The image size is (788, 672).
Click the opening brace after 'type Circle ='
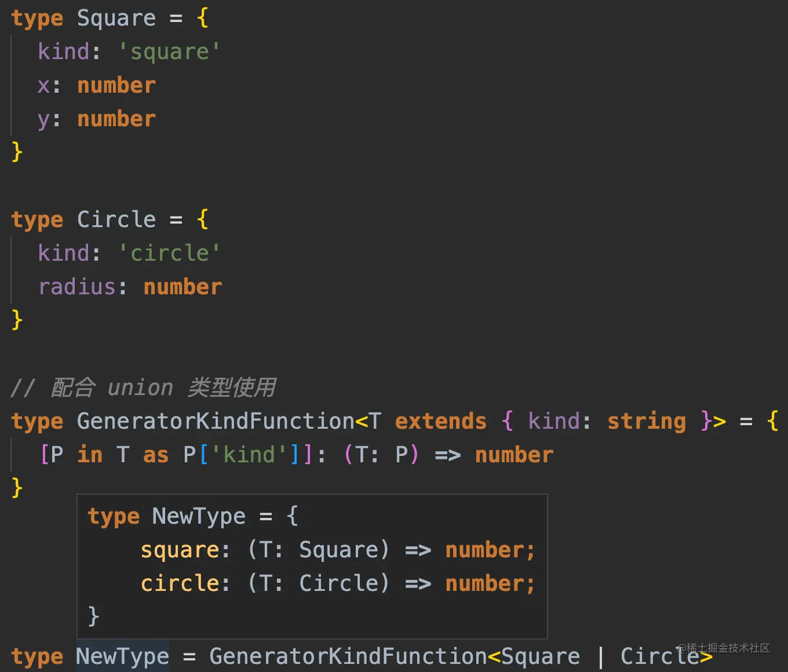click(x=202, y=220)
